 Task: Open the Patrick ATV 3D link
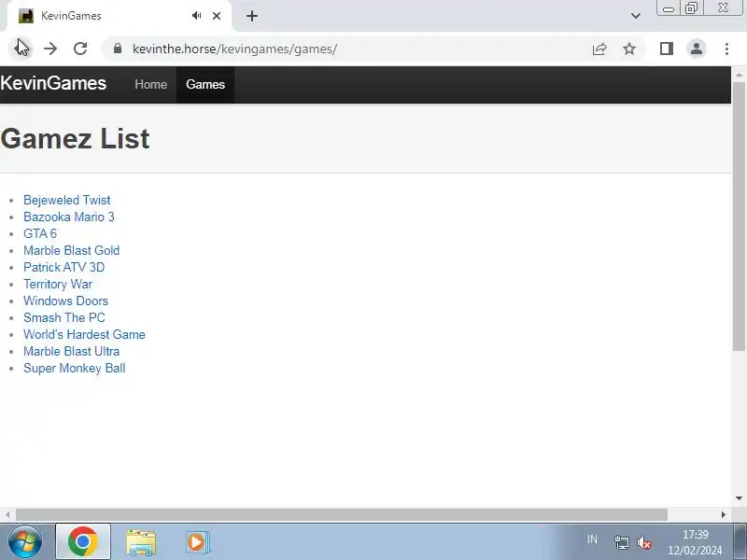(x=63, y=267)
